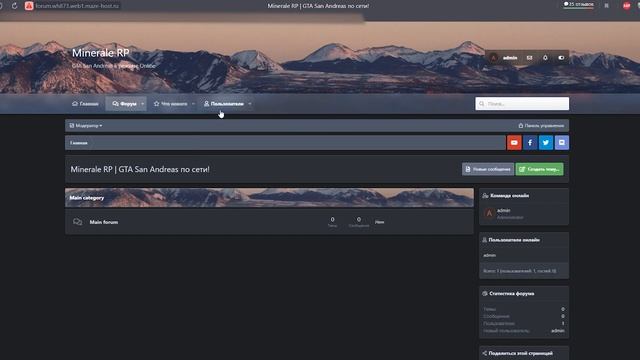
Task: Click the Пользователи онлайн person icon
Action: coord(484,240)
